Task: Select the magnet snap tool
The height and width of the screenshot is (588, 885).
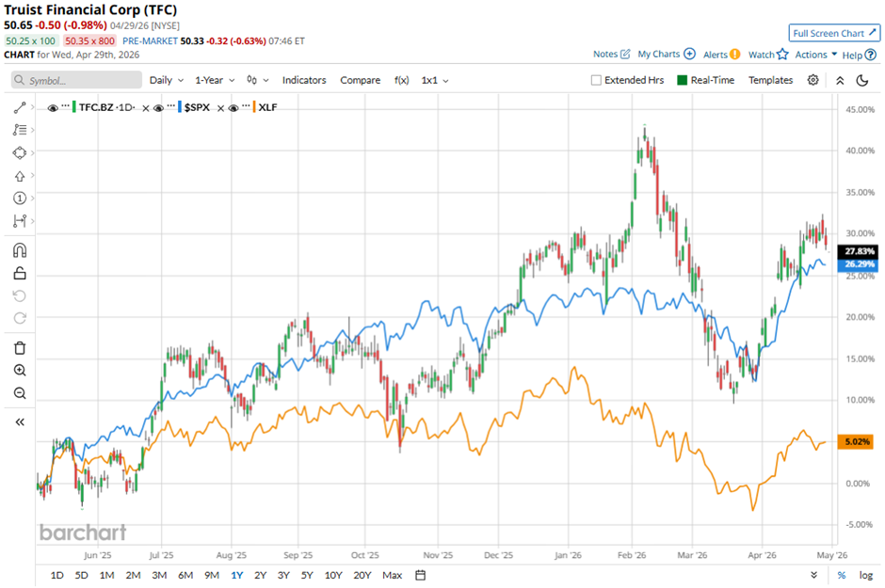Action: click(20, 250)
